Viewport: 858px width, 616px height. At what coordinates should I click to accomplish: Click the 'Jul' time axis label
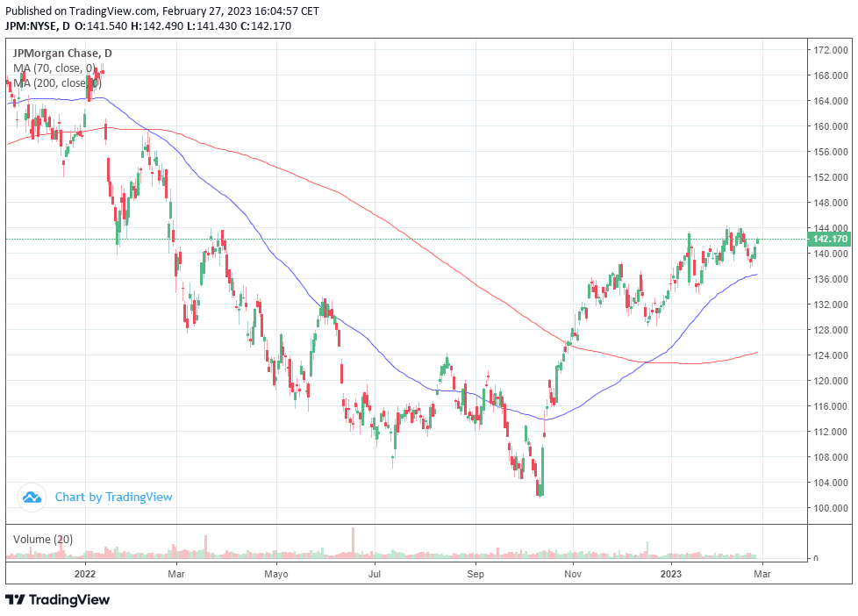point(375,574)
